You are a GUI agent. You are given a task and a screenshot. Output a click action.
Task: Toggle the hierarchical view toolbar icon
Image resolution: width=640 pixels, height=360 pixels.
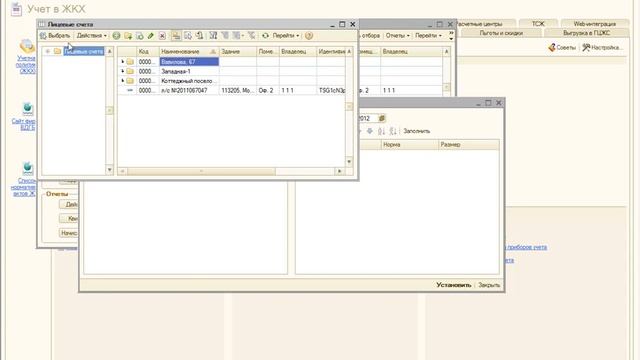pyautogui.click(x=176, y=36)
